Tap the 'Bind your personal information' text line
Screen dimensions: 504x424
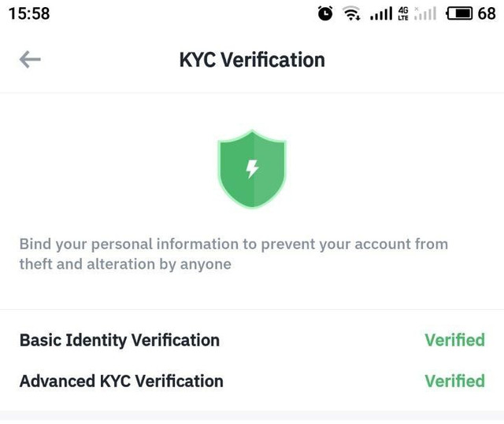pyautogui.click(x=233, y=244)
